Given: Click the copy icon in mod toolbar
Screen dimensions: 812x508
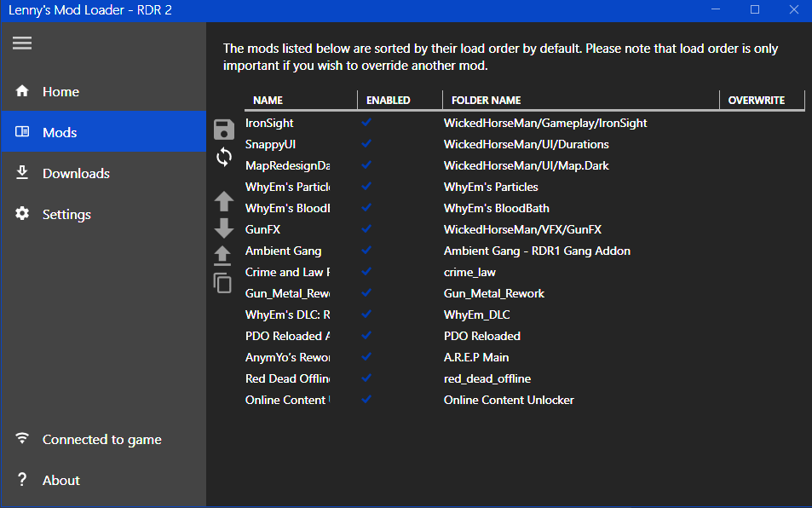Looking at the screenshot, I should [x=222, y=283].
